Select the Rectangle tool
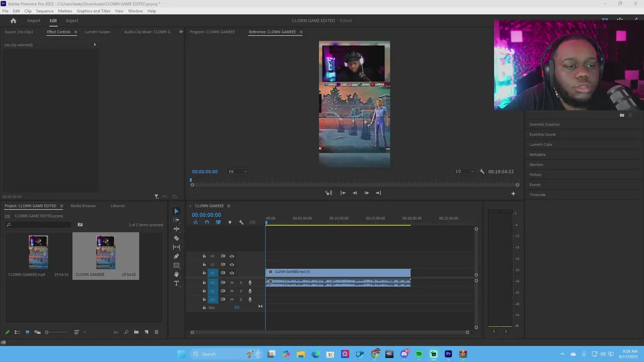The width and height of the screenshot is (644, 362). point(176,265)
